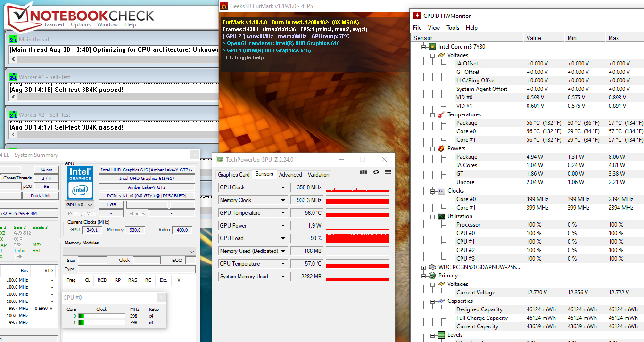This screenshot has width=644, height=342.
Task: Open the GPU Temperature sensor dropdown
Action: 283,213
